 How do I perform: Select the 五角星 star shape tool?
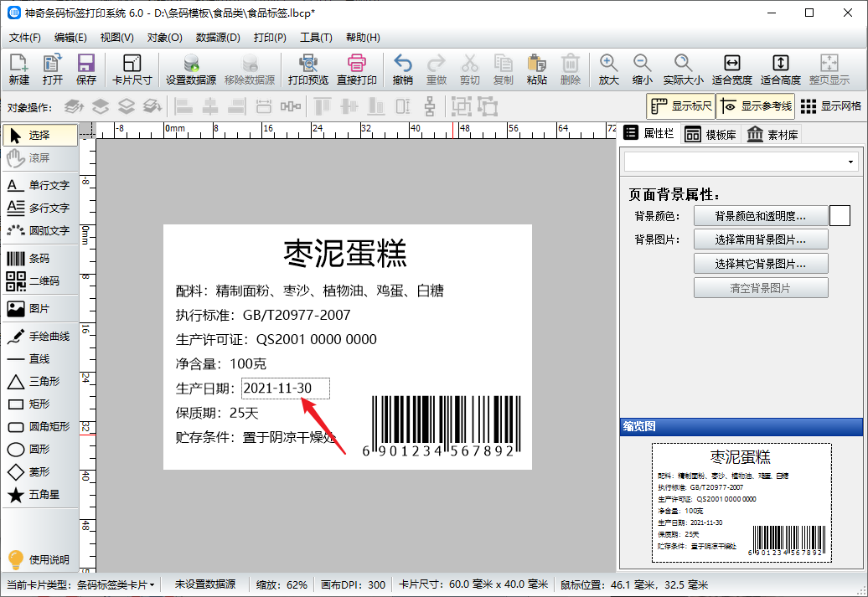click(x=39, y=495)
